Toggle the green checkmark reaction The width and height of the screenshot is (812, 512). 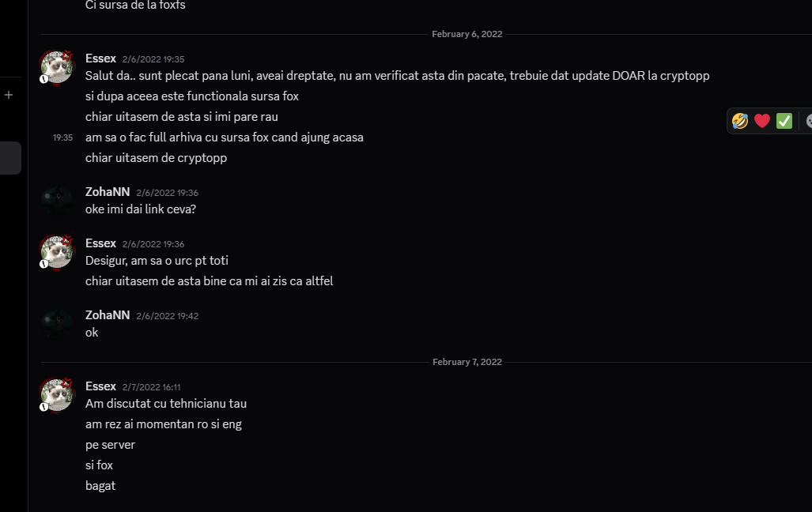[x=784, y=121]
